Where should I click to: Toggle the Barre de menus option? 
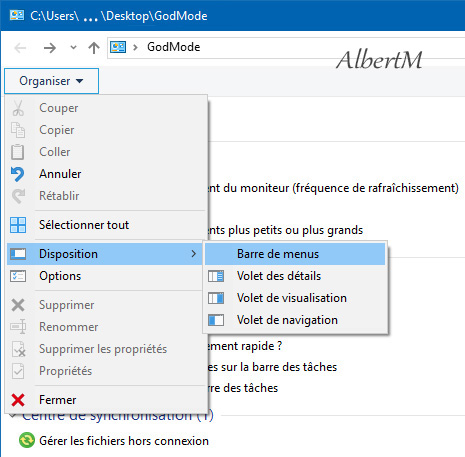(x=295, y=254)
